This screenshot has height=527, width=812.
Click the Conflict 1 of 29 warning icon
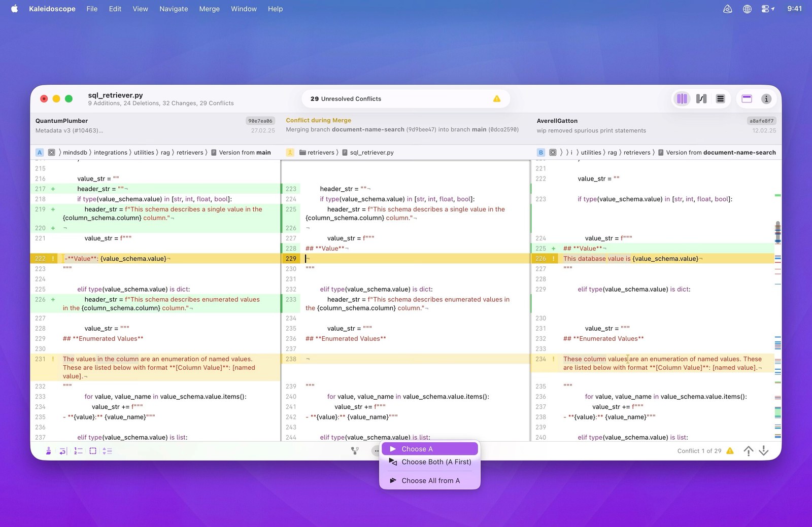[730, 450]
